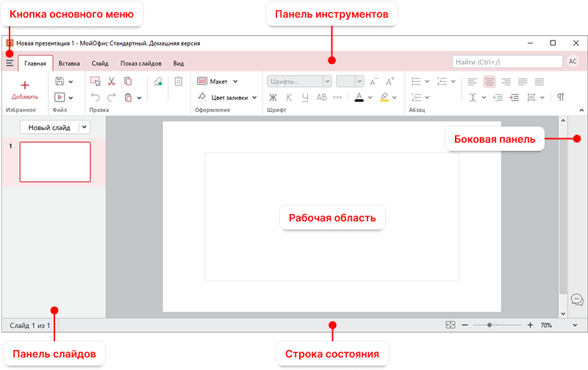Open the Показ слайдов tab
The width and height of the screenshot is (588, 370).
click(x=140, y=63)
